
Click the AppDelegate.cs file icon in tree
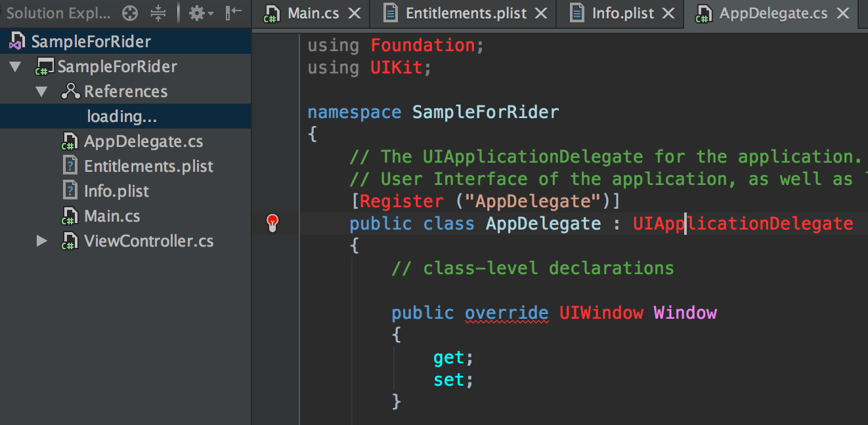tap(70, 142)
